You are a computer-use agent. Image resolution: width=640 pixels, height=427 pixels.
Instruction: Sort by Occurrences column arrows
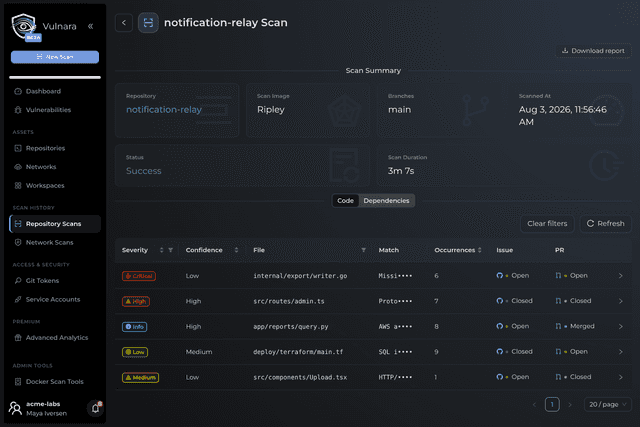coord(480,250)
